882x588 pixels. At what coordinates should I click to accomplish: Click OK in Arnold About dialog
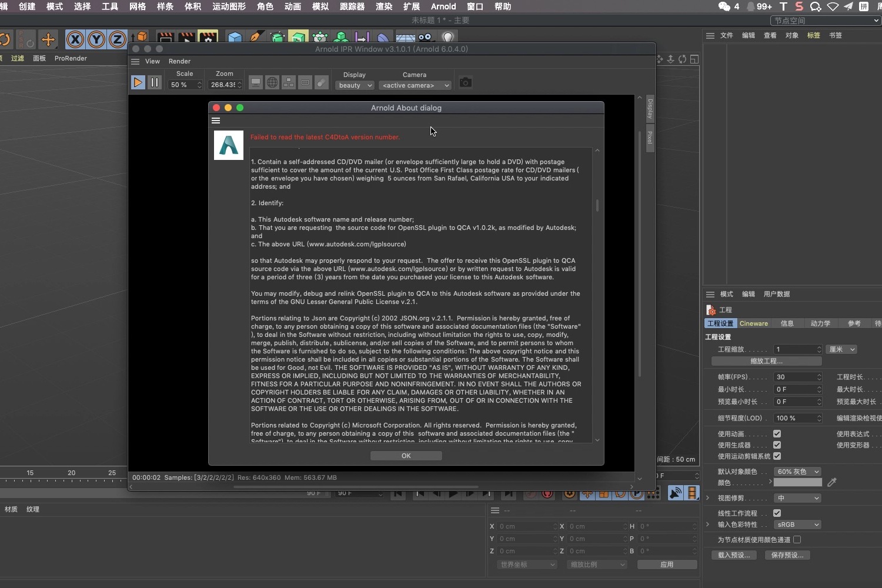(x=406, y=456)
